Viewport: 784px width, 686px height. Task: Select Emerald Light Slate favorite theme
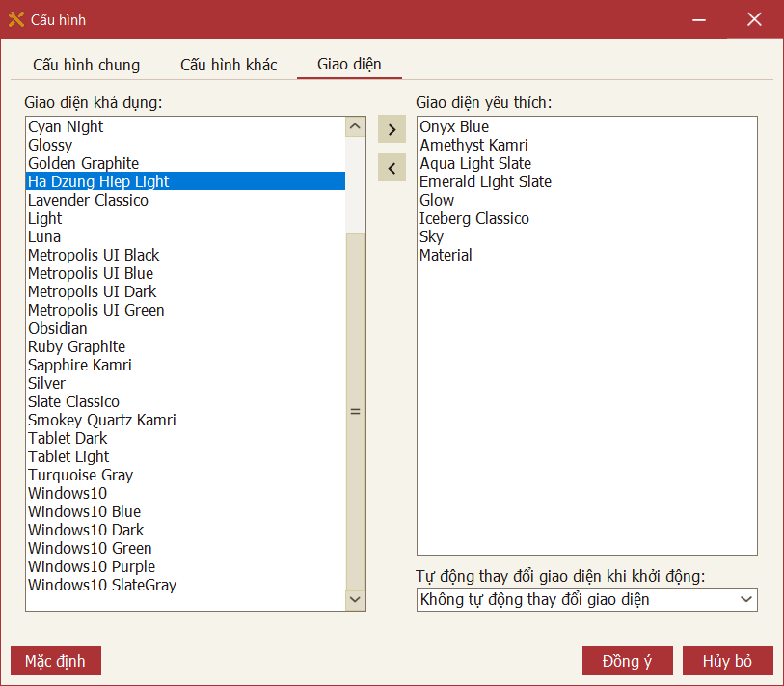point(485,181)
